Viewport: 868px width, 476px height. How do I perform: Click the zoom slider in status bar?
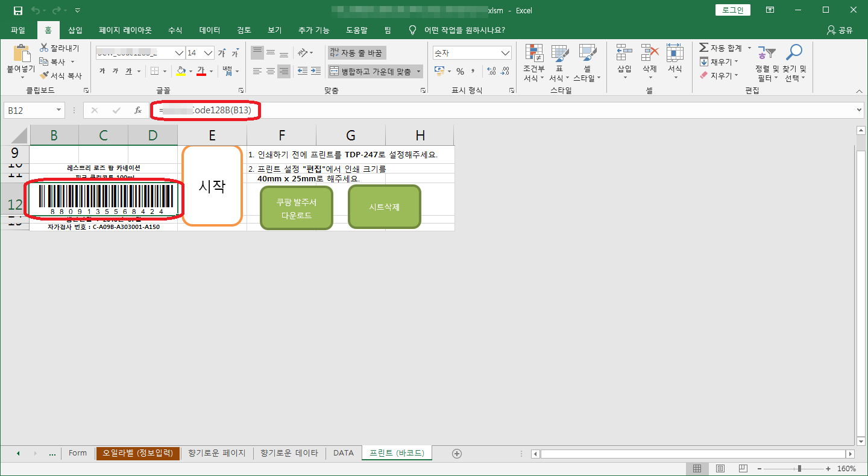[799, 468]
